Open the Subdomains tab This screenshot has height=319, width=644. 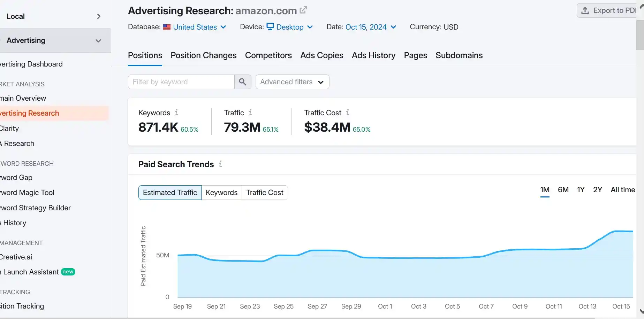click(x=459, y=55)
